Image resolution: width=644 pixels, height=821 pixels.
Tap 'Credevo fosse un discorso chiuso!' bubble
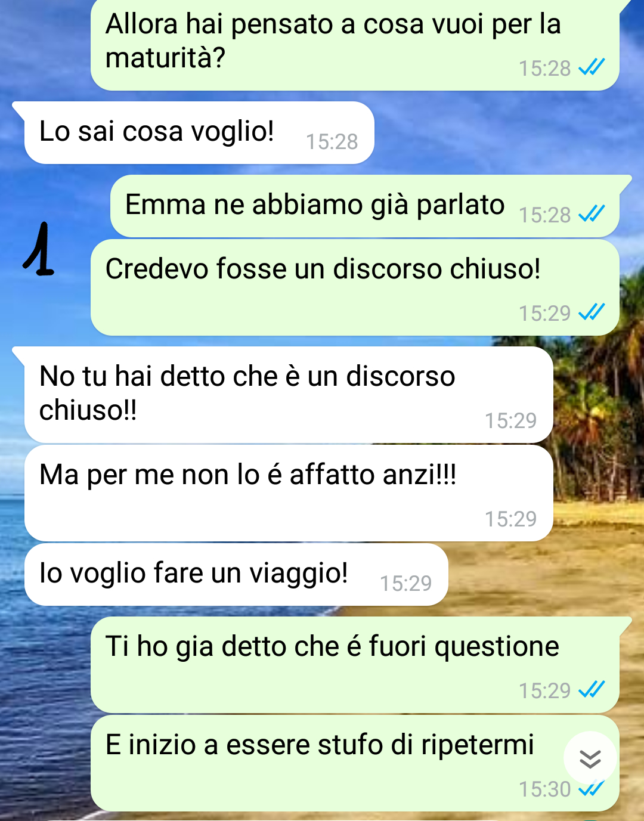(355, 287)
